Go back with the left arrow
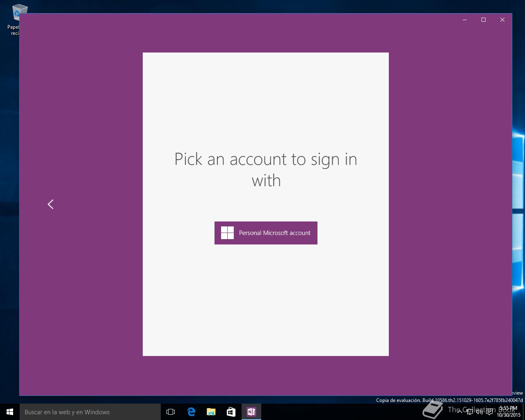This screenshot has height=420, width=525. (50, 204)
